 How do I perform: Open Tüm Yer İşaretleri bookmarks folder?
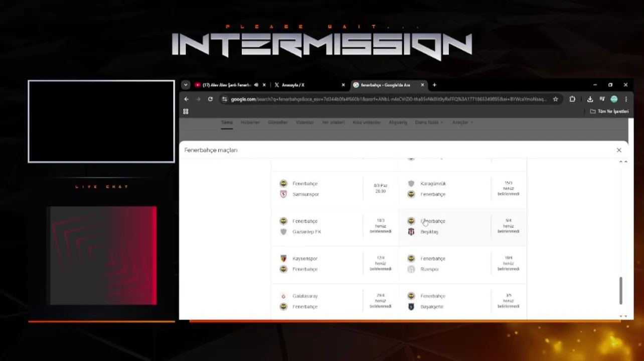pos(609,111)
